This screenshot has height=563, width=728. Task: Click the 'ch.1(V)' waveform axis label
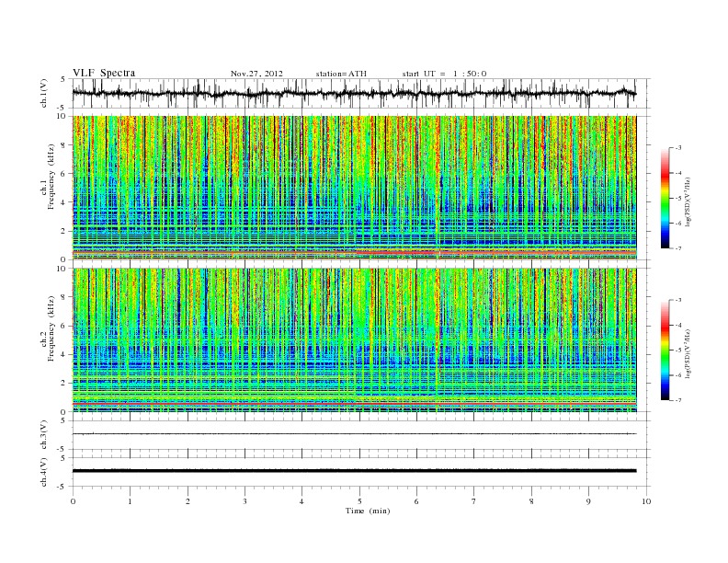coord(44,93)
